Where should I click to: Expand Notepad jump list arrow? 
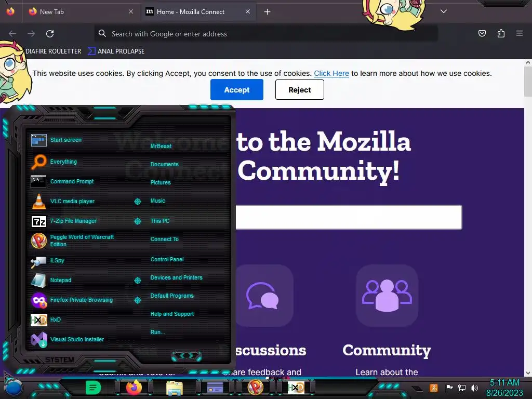point(137,281)
